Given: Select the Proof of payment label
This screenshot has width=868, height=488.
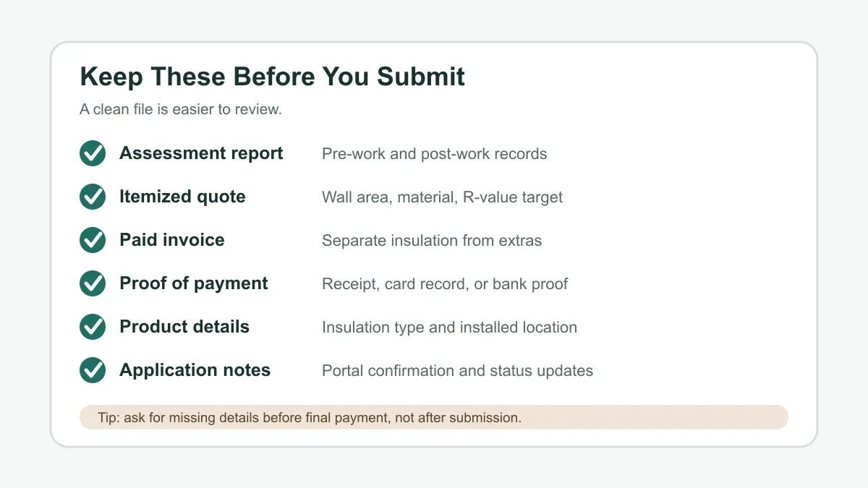Looking at the screenshot, I should point(194,283).
